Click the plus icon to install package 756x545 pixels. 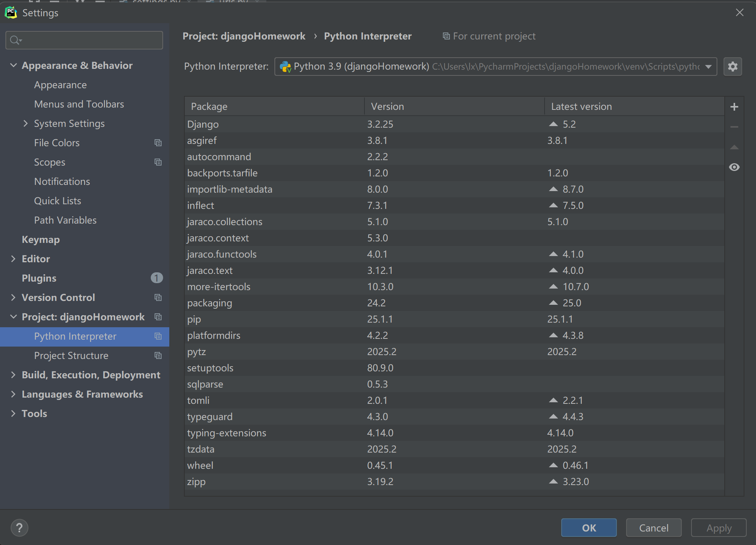[734, 107]
